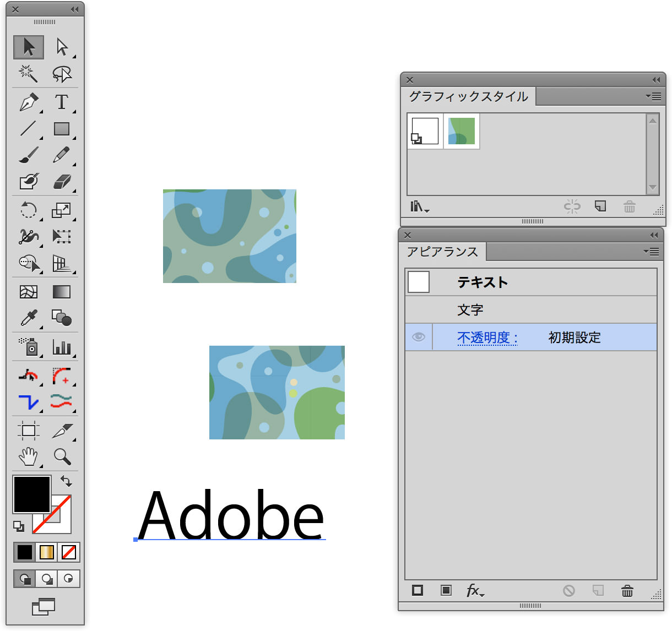Select the Rectangle tool
Screen dimensions: 672x631
click(62, 129)
